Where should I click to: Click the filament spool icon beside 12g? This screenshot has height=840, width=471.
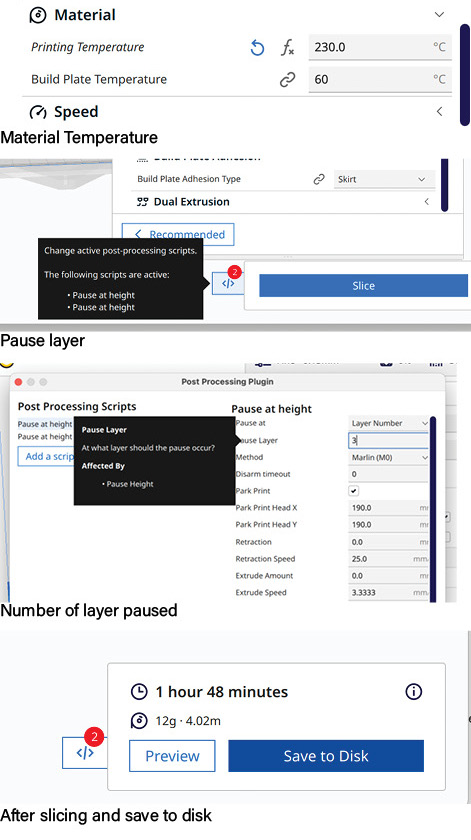coord(139,721)
